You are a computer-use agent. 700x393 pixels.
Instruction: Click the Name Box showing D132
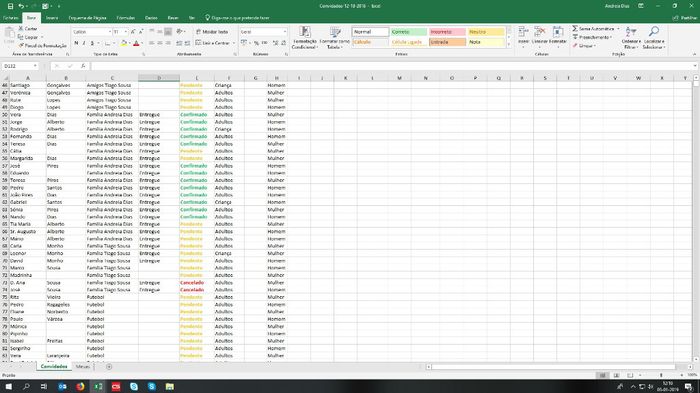tap(20, 66)
